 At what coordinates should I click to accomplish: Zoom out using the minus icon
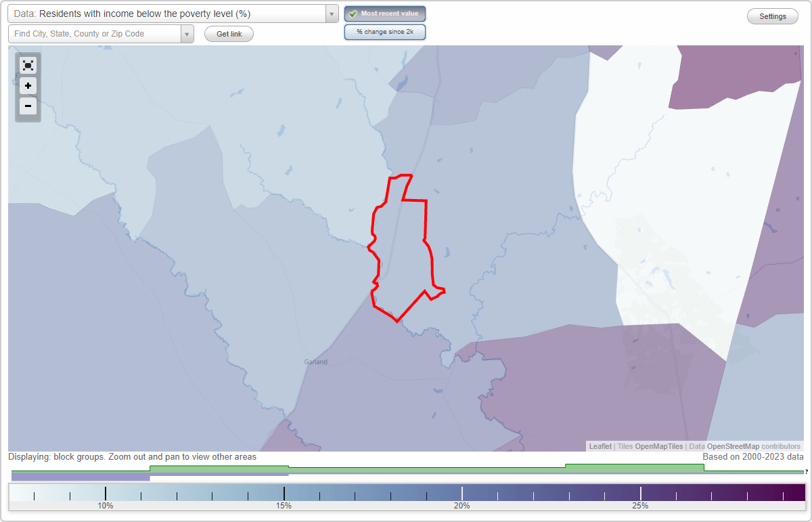point(28,106)
